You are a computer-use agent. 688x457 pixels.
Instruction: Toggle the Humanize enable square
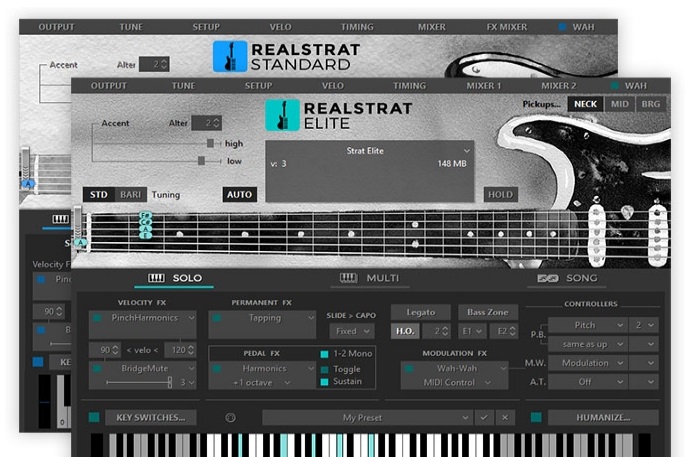[536, 417]
